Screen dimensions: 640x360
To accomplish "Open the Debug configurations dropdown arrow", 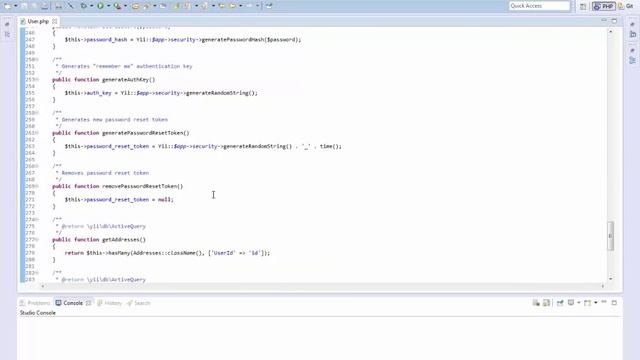I will coord(91,6).
